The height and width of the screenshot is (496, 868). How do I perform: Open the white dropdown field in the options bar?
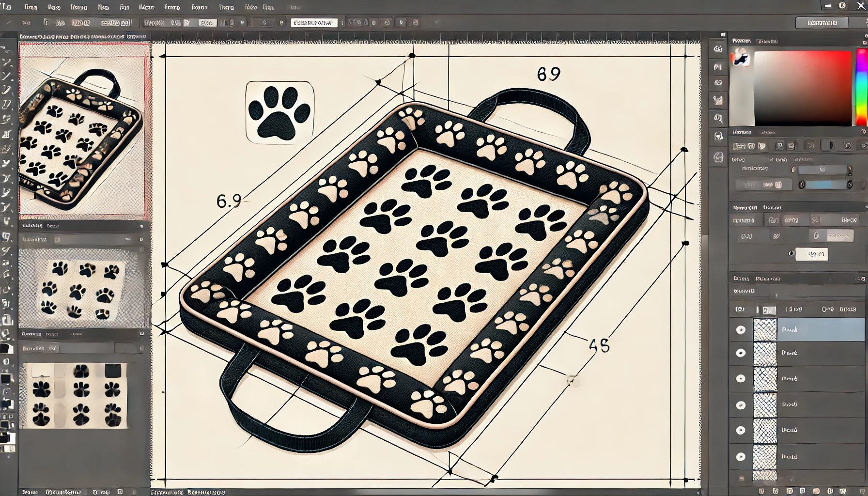coord(314,23)
